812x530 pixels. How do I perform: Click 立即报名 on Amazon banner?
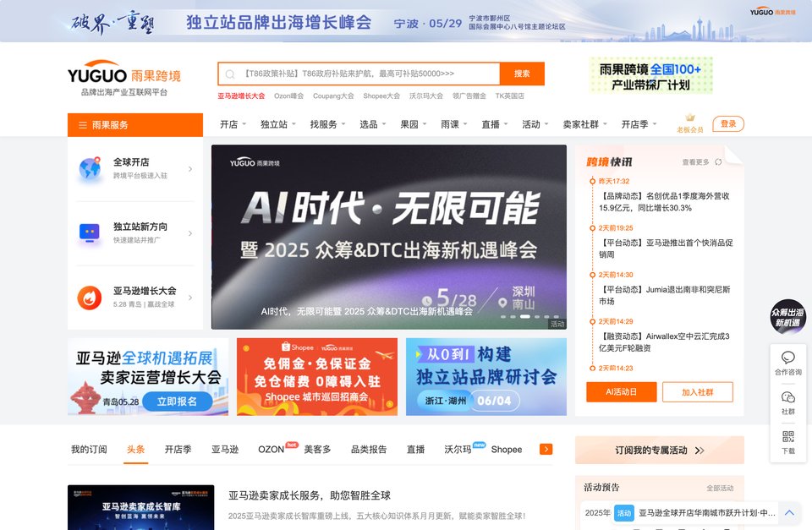(177, 402)
